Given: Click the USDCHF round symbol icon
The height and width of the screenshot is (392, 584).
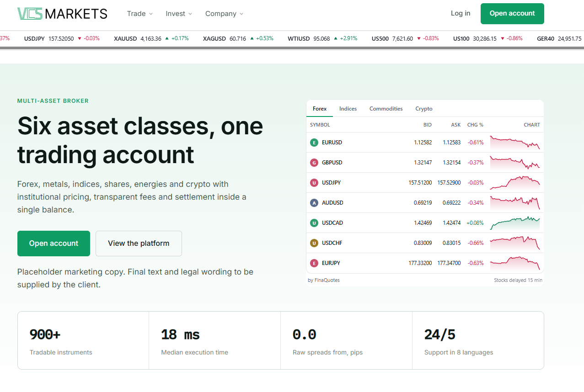Looking at the screenshot, I should (x=314, y=243).
